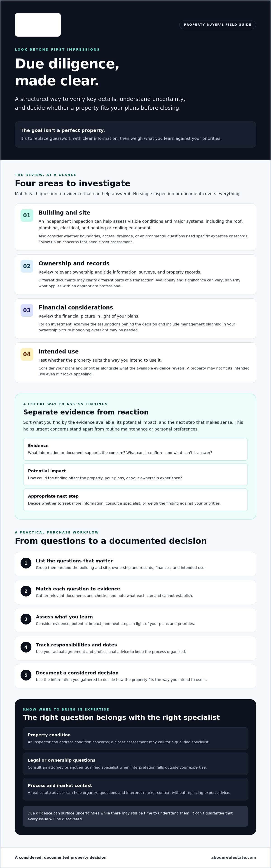Viewport: 271px width, 868px height.
Task: Click the 04 badge for Intended use
Action: pyautogui.click(x=27, y=354)
